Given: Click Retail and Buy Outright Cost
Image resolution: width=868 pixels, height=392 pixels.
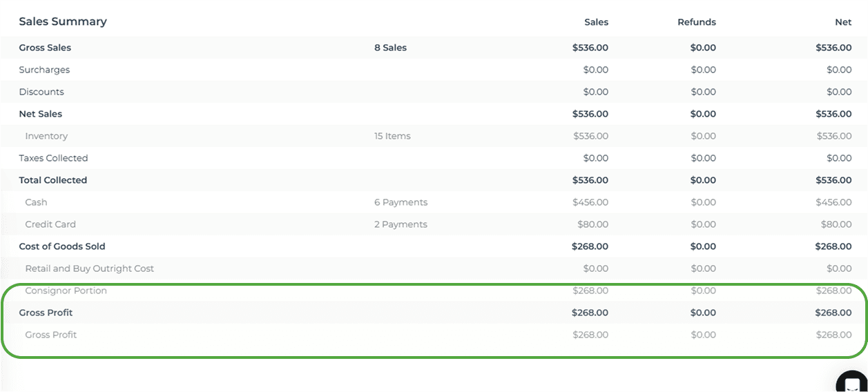Looking at the screenshot, I should click(x=90, y=268).
